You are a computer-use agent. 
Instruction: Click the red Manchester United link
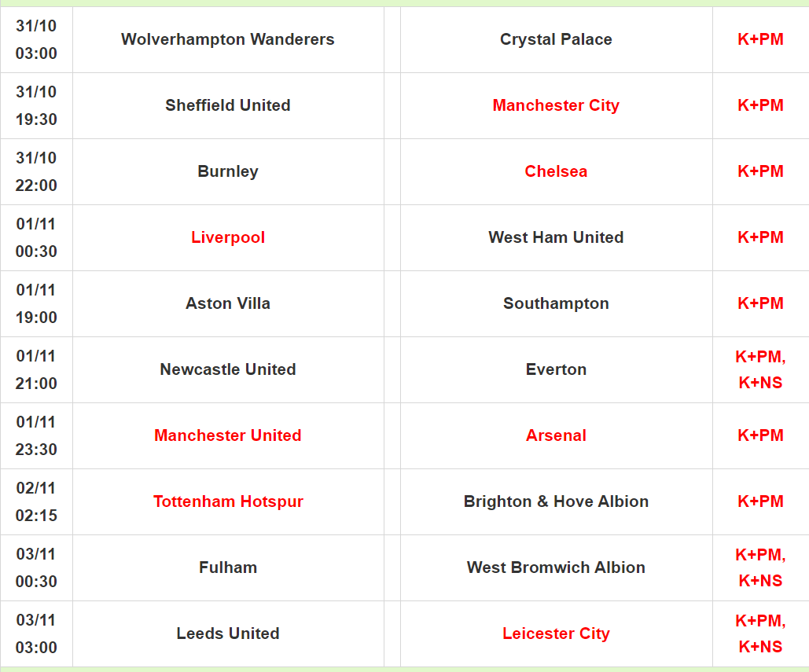[x=228, y=435]
